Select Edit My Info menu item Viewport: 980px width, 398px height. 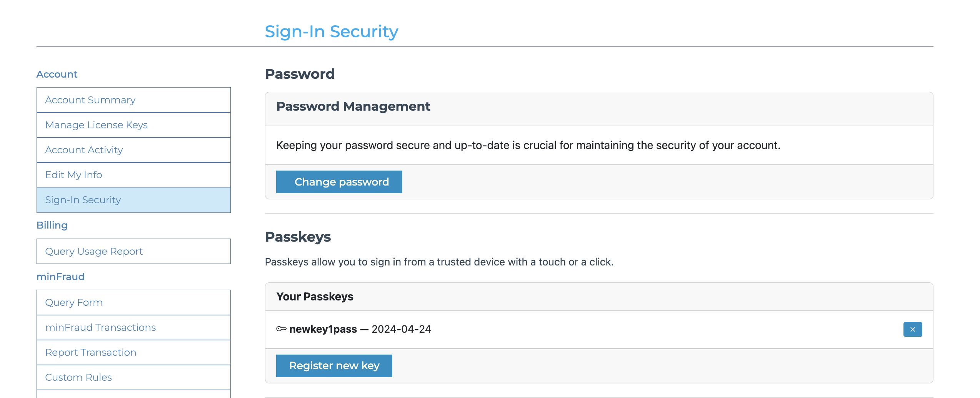point(73,175)
